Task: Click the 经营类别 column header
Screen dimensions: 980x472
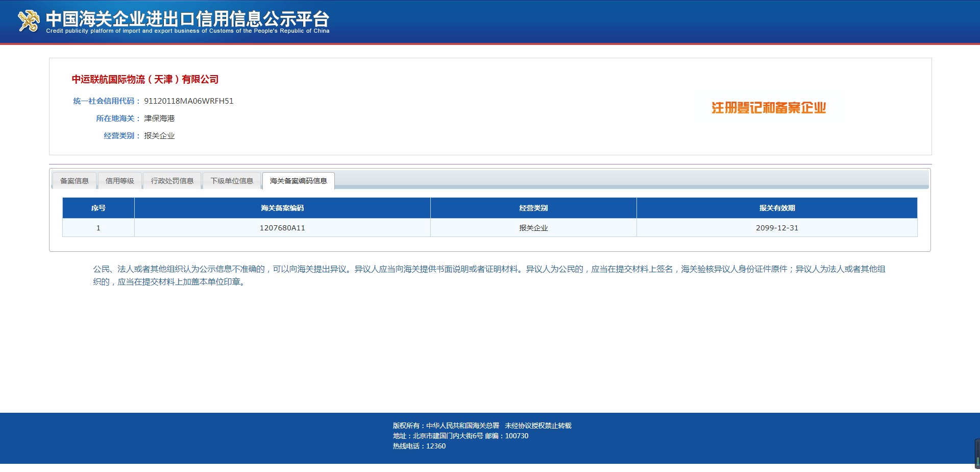Action: [533, 208]
